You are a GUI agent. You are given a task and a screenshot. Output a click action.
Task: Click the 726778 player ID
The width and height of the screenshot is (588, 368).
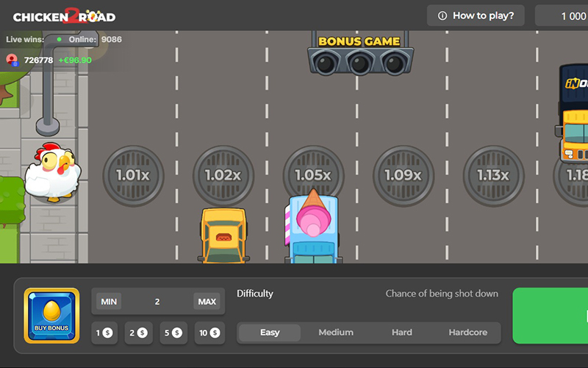tap(39, 60)
